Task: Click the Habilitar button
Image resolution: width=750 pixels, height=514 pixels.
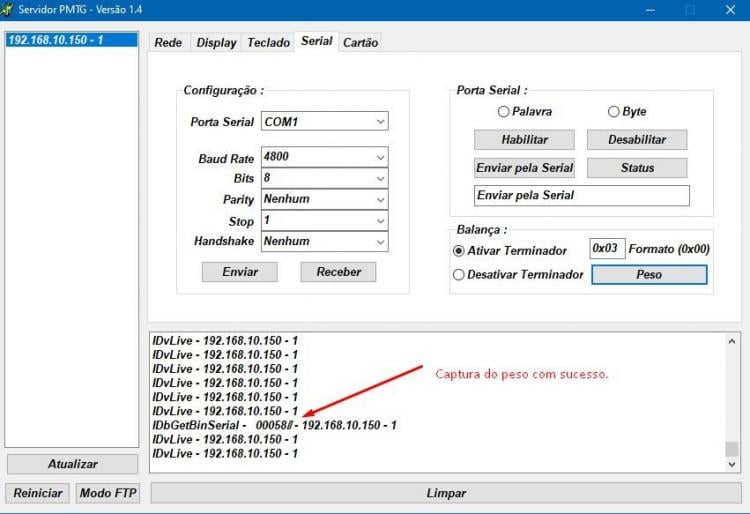Action: (x=524, y=140)
